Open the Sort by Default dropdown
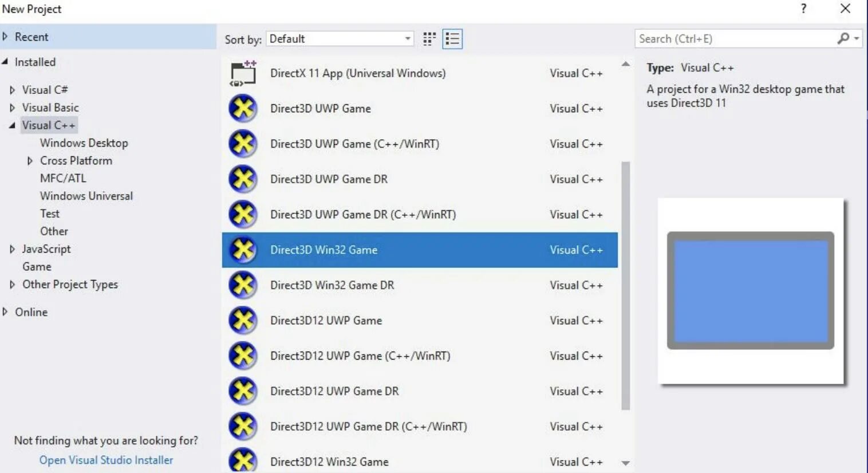The height and width of the screenshot is (473, 868). [x=340, y=38]
